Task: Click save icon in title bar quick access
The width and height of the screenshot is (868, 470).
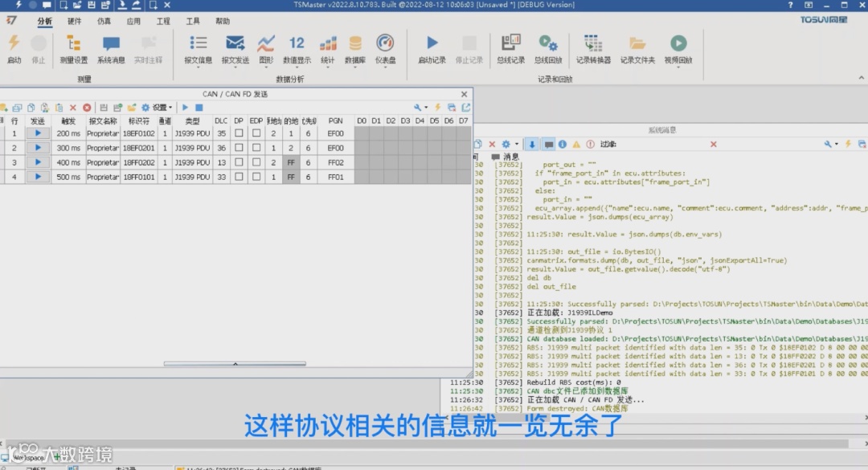Action: click(92, 5)
